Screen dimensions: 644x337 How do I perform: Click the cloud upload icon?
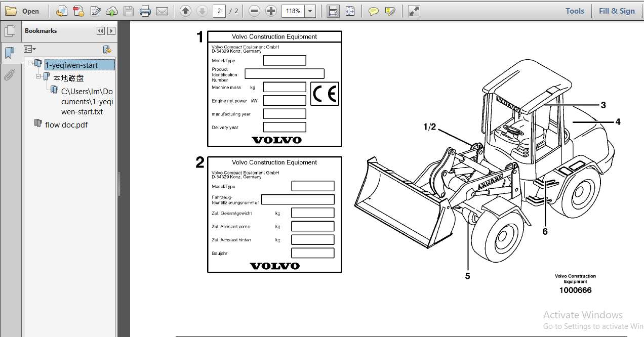(x=112, y=11)
